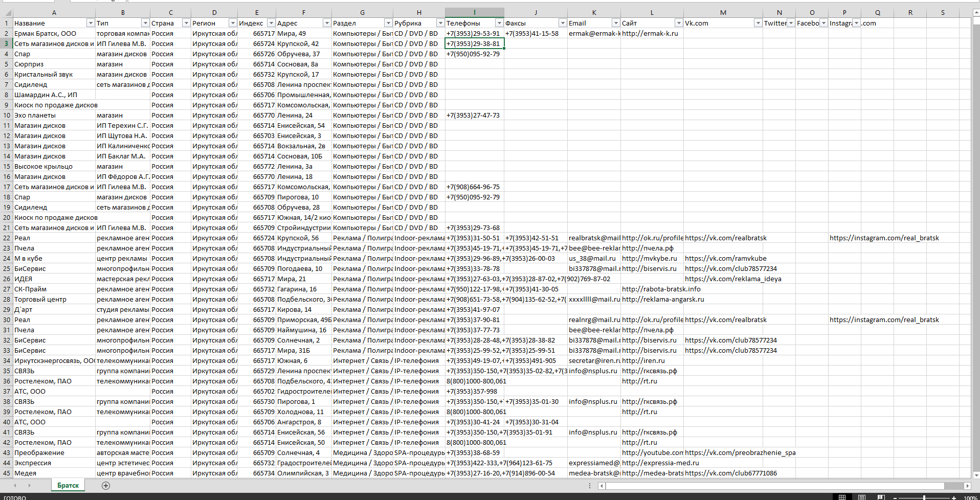This screenshot has width=980, height=500.
Task: Switch to Page Break Preview icon
Action: (881, 497)
